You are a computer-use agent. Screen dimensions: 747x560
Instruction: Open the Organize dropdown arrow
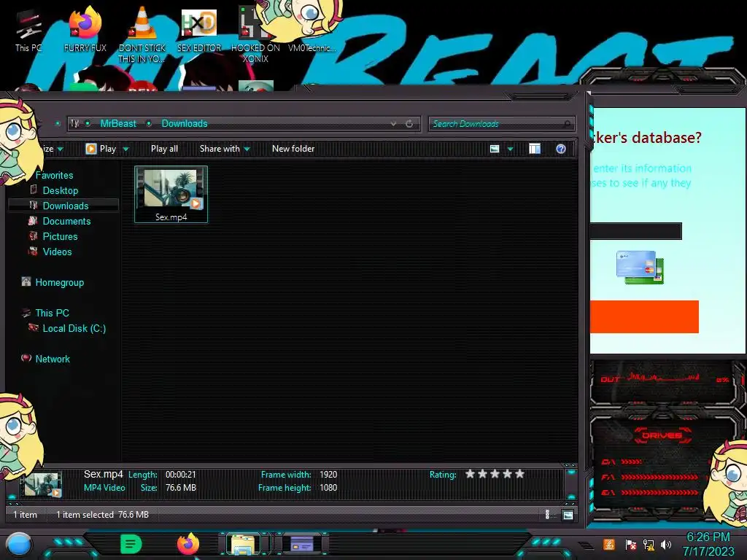(61, 149)
